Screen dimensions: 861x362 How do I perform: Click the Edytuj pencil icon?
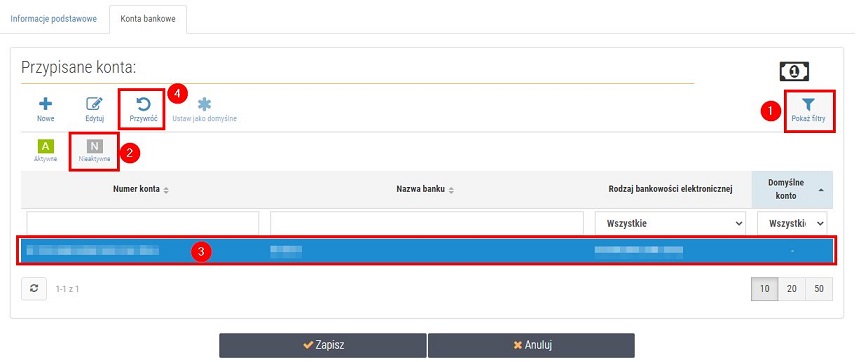coord(94,104)
